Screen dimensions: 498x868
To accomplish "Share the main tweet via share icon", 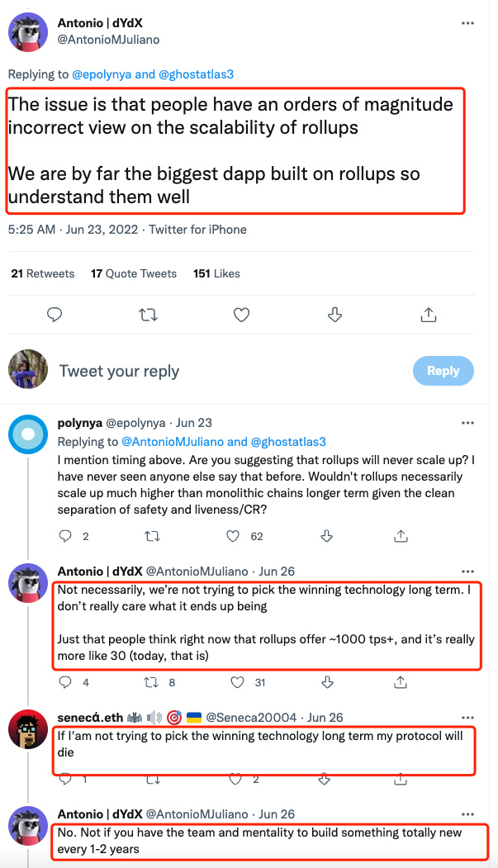I will [428, 315].
